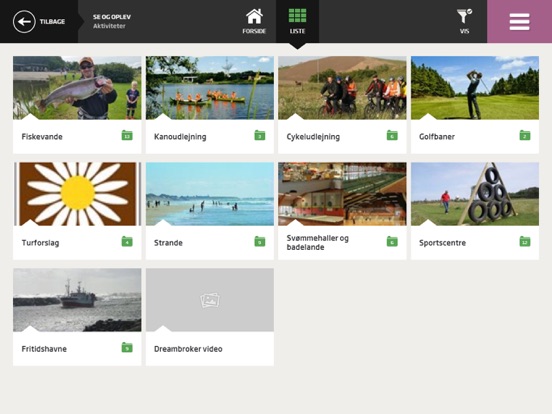Click the Aktiviteter breadcrumb subtitle
This screenshot has height=414, width=552.
(x=109, y=26)
